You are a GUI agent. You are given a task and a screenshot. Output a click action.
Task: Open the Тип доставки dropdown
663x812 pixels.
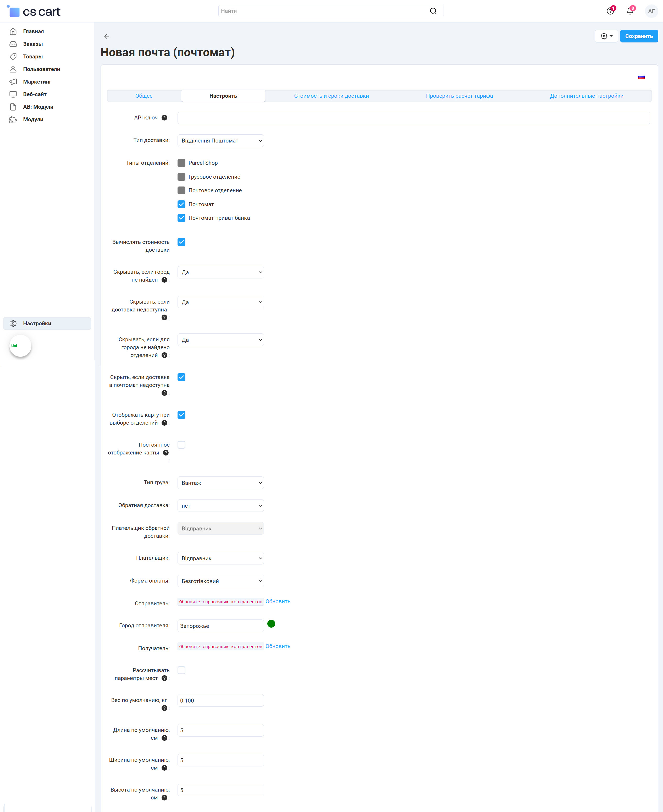point(220,141)
